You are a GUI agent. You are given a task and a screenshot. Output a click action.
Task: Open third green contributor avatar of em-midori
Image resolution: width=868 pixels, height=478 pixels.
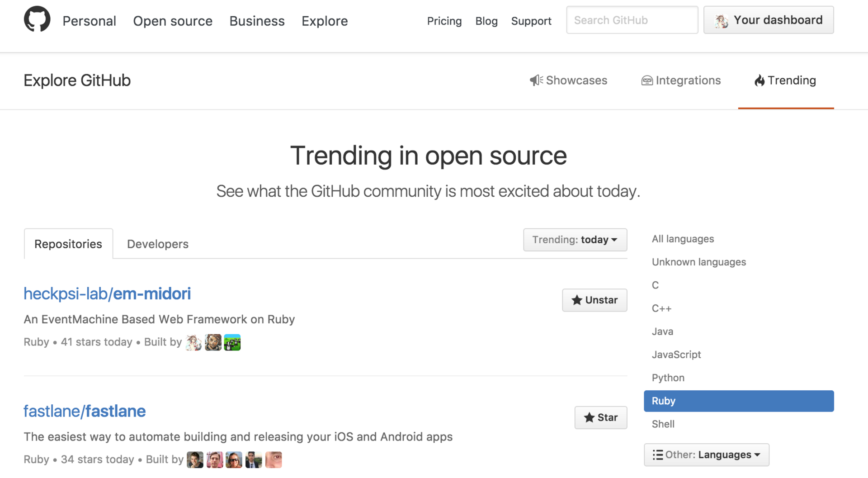pyautogui.click(x=232, y=342)
